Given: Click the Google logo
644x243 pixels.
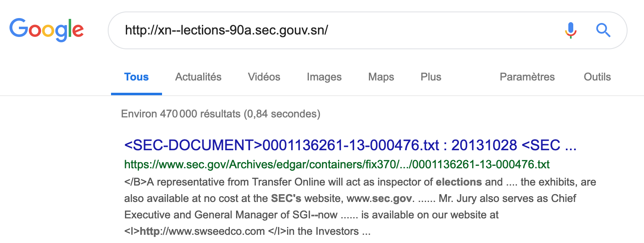Looking at the screenshot, I should 46,30.
